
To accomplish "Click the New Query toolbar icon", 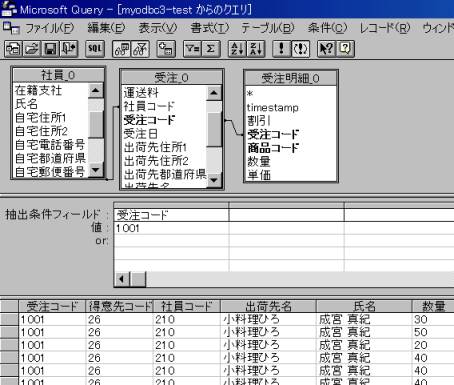I will (x=13, y=49).
